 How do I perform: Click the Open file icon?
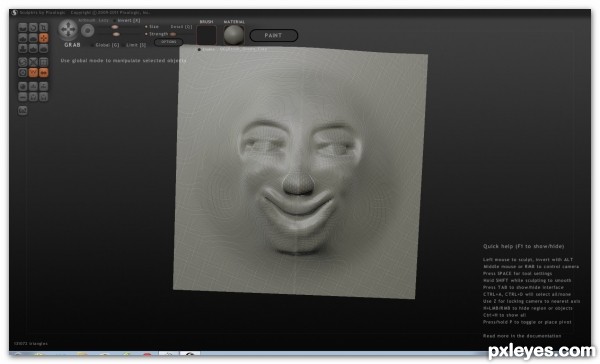(33, 96)
